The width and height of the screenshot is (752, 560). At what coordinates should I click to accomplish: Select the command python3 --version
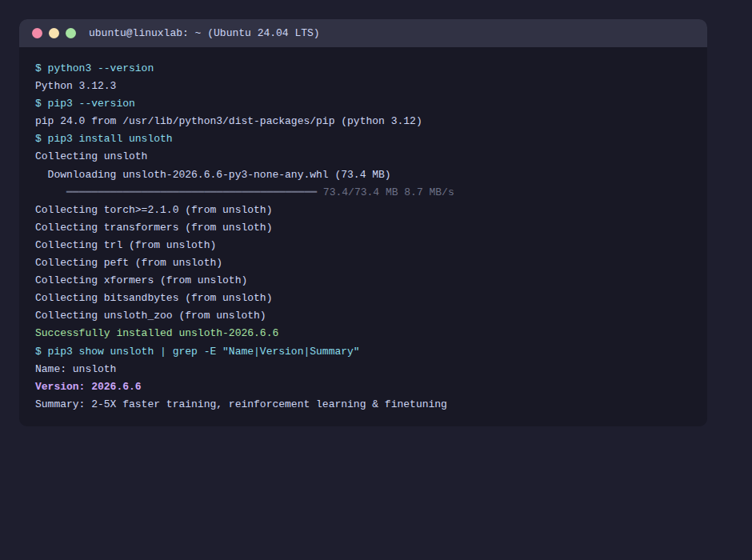[x=100, y=68]
